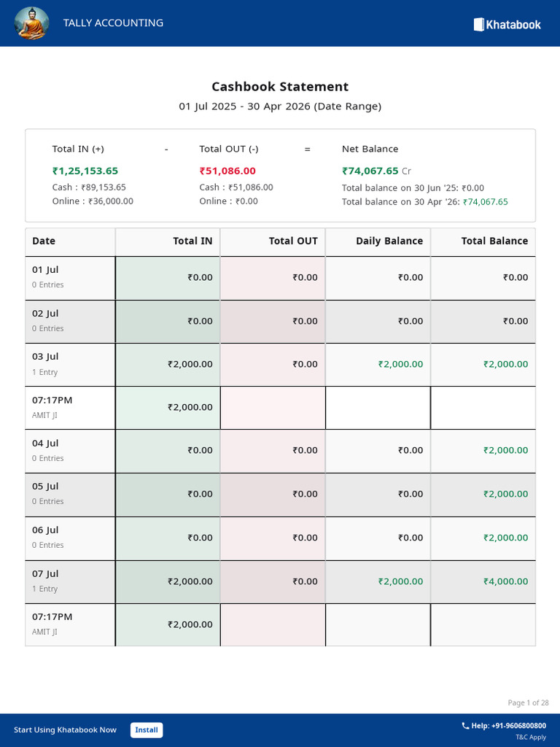560x747 pixels.
Task: Click Total Balance ₹2,000.00 in 06 Jul row
Action: (x=506, y=538)
